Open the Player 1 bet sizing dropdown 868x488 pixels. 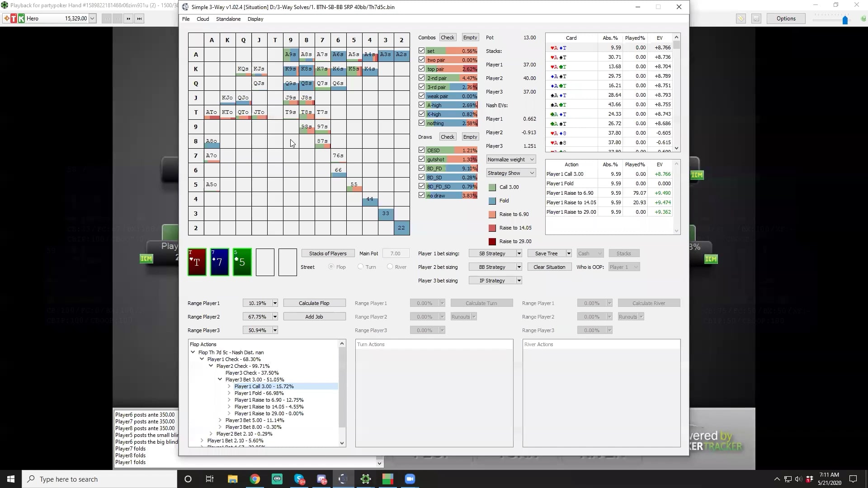519,253
